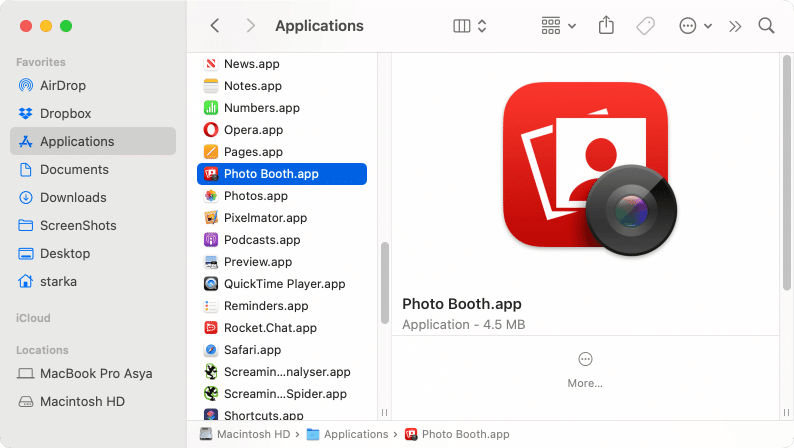Image resolution: width=794 pixels, height=448 pixels.
Task: Click the Preview.app icon
Action: pyautogui.click(x=211, y=262)
